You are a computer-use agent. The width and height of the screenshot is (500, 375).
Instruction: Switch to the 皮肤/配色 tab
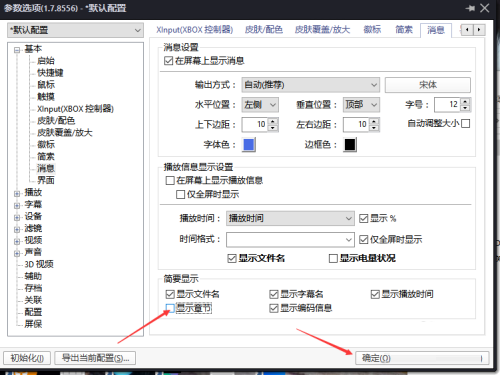pyautogui.click(x=263, y=30)
